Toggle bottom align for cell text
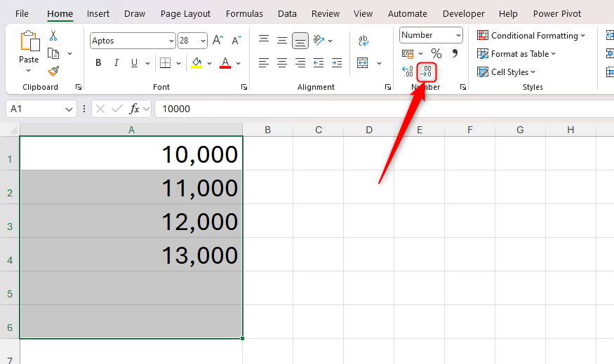Viewport: 614px width, 364px height. [300, 41]
